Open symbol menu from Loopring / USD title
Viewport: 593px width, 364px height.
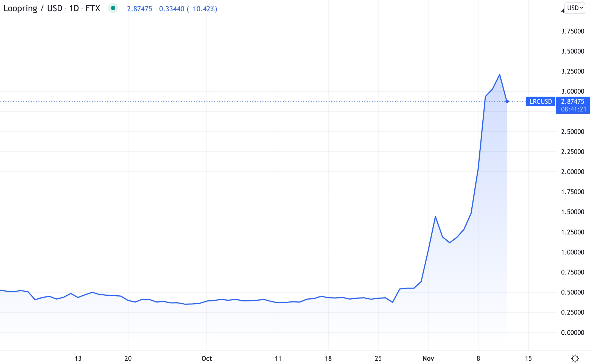tap(33, 8)
